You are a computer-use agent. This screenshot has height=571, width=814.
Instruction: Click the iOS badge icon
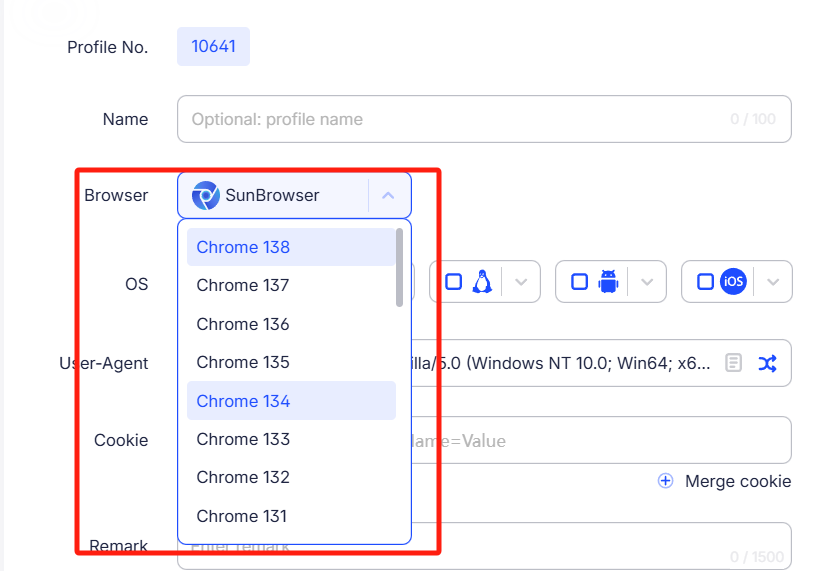733,282
